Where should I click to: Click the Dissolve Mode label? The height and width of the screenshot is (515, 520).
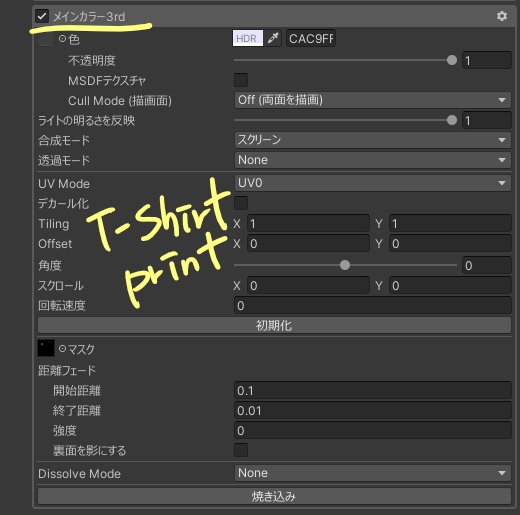[79, 474]
